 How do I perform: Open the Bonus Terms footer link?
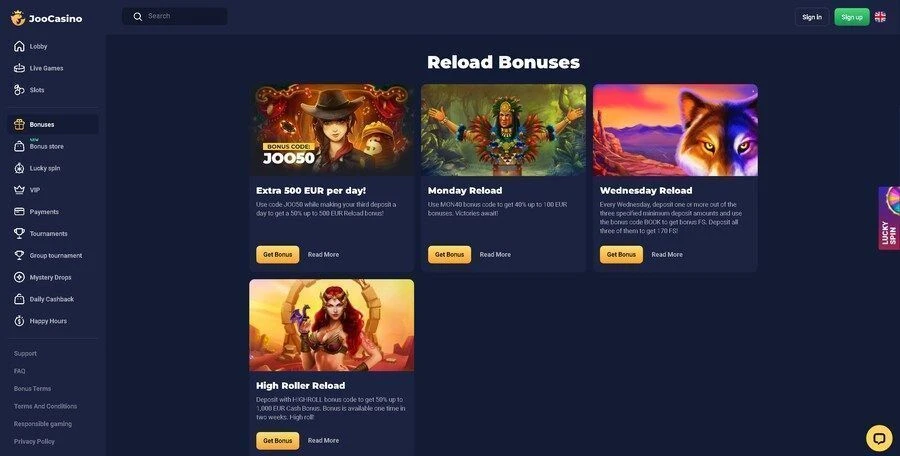coord(32,389)
